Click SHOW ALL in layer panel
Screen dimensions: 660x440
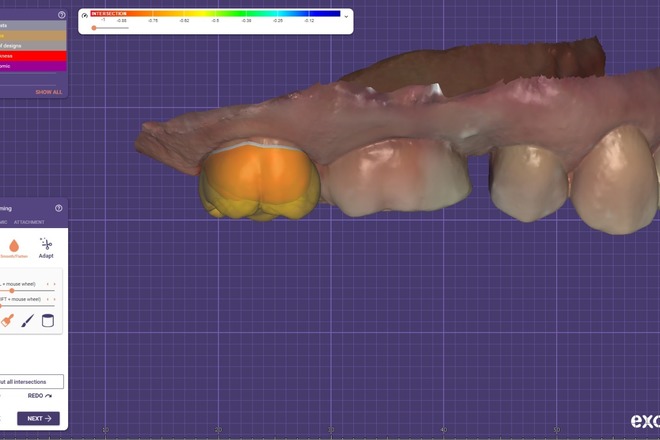point(49,92)
